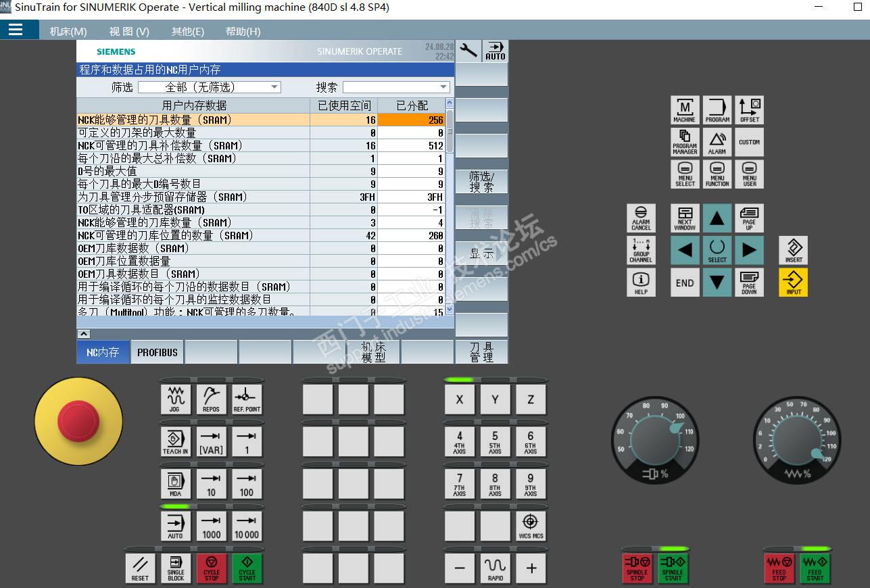Click the SELECT key between the arrows
The width and height of the screenshot is (870, 588).
click(717, 250)
